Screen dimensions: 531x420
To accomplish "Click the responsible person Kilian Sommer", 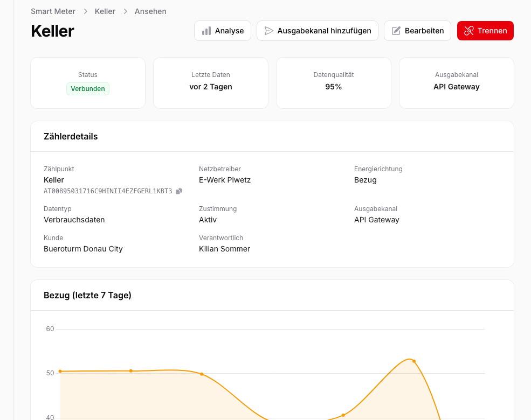I will click(224, 249).
